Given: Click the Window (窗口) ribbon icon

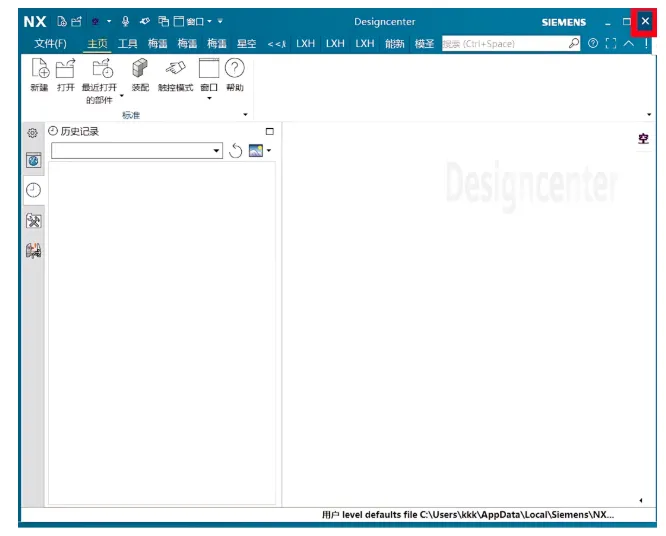Looking at the screenshot, I should pyautogui.click(x=209, y=68).
